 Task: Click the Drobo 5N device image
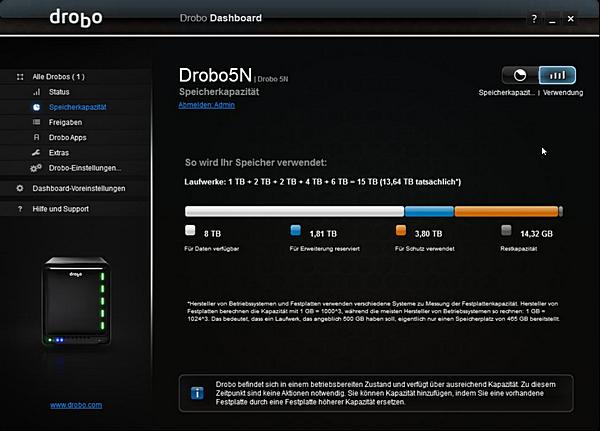76,301
